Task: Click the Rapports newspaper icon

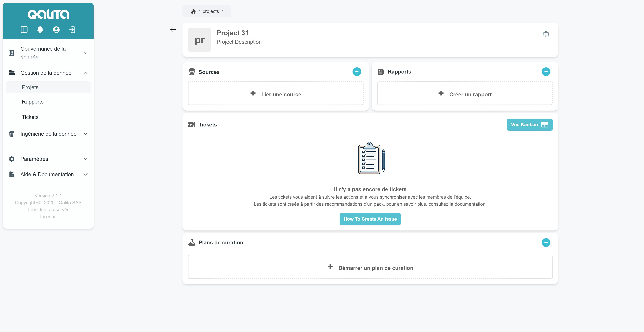Action: pyautogui.click(x=381, y=72)
